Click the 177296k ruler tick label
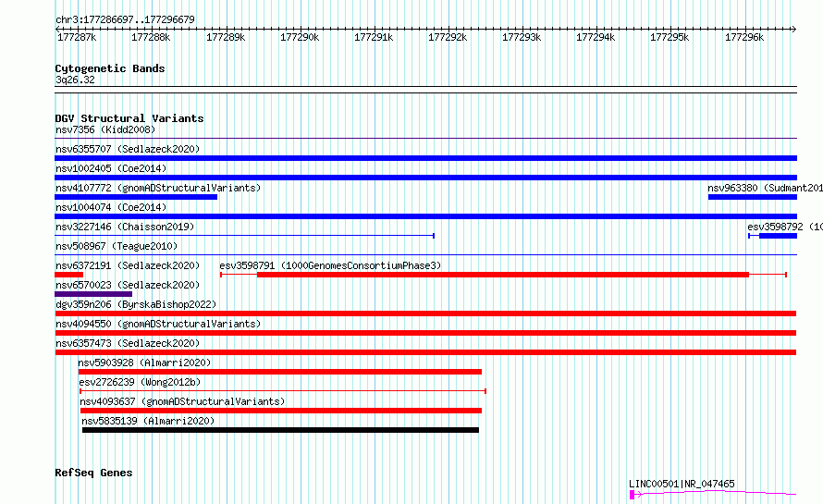 coord(744,37)
